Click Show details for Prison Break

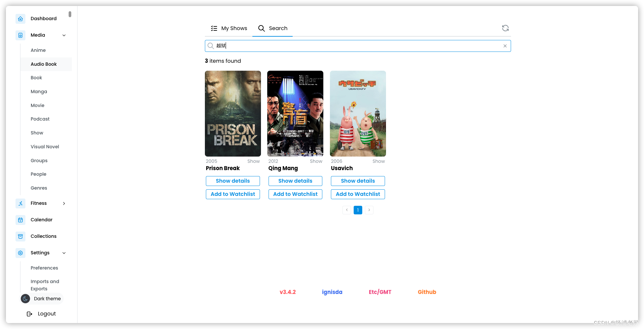pyautogui.click(x=233, y=181)
